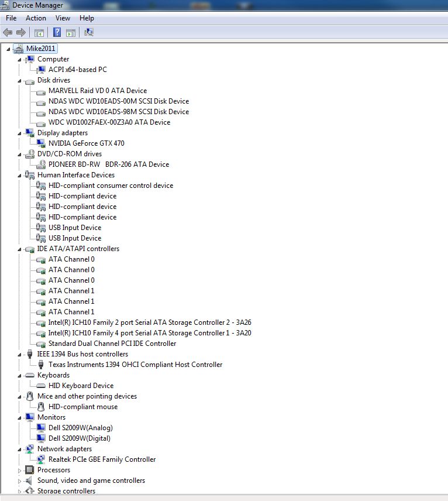Select Intel ICH10 2 port Controller 3A26
Screen dimensions: 448x501
150,322
